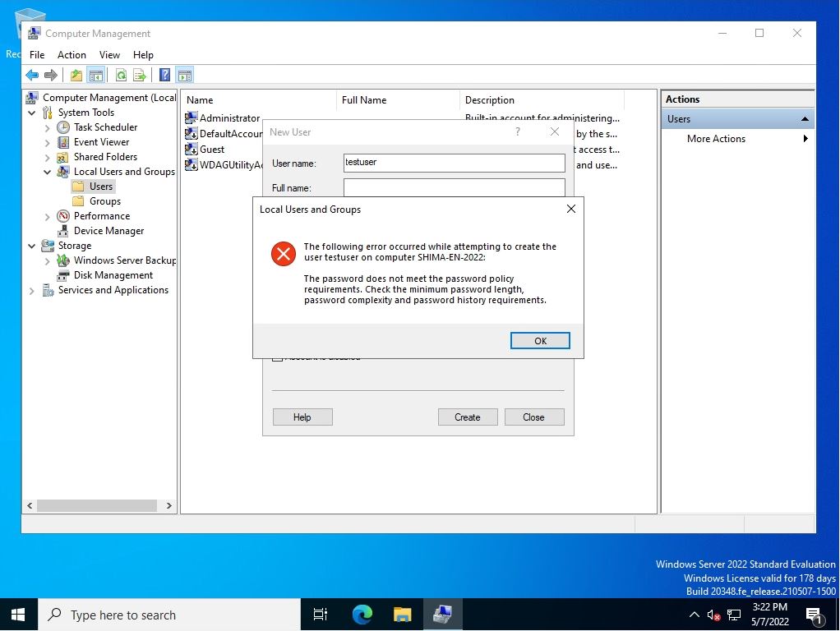Expand the Performance node

click(47, 216)
